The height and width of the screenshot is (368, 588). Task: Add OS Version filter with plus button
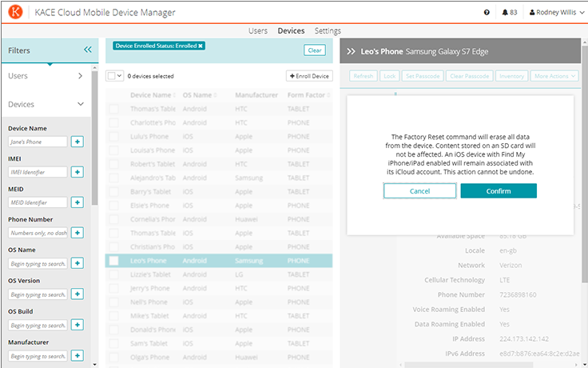(x=77, y=294)
